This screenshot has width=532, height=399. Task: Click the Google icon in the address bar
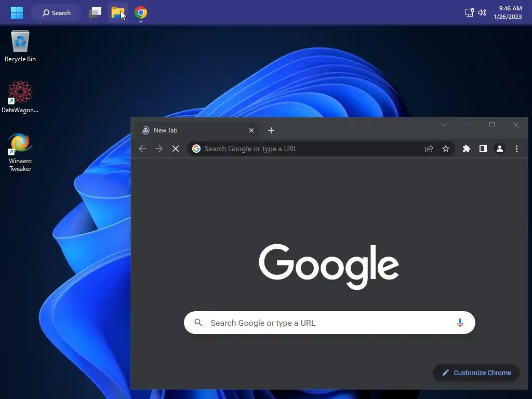point(196,149)
